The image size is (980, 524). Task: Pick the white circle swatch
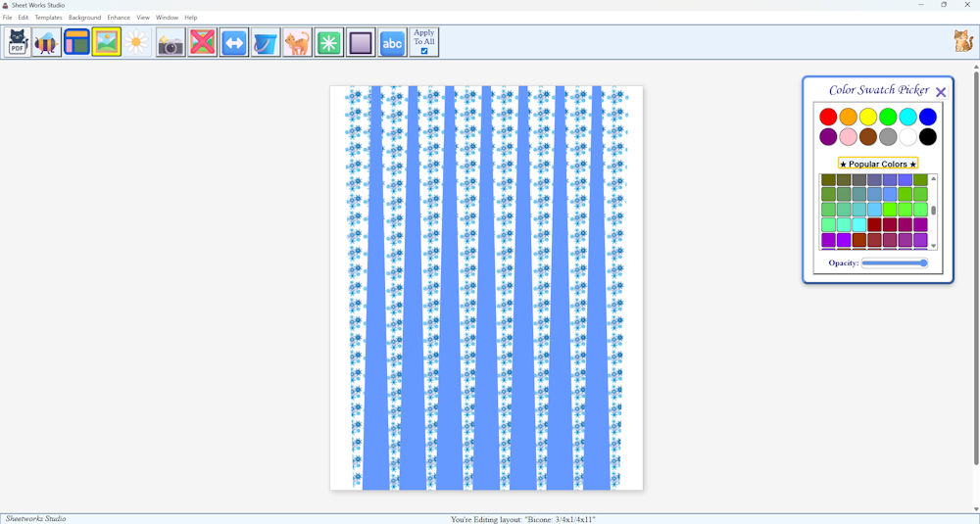(908, 137)
